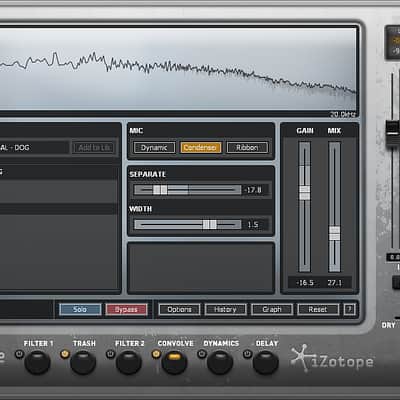
Task: Open the Trash module knob
Action: tap(83, 362)
